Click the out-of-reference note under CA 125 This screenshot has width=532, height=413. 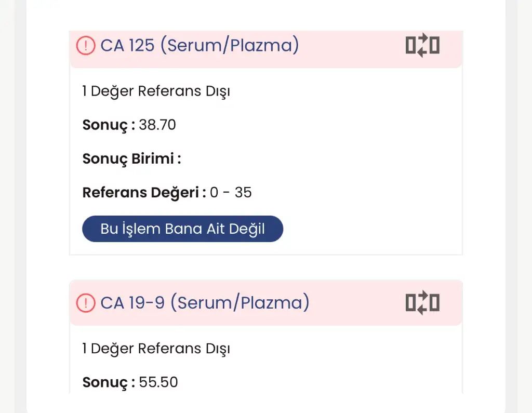pyautogui.click(x=156, y=91)
